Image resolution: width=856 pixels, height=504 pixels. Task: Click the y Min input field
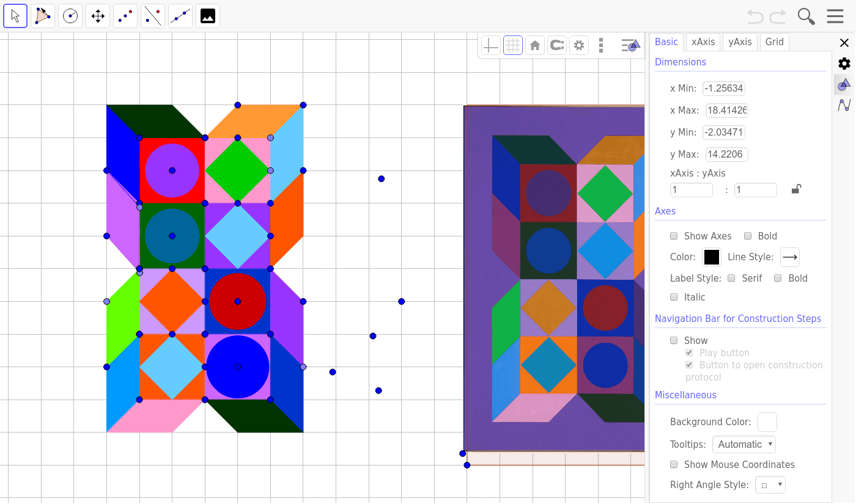[724, 133]
